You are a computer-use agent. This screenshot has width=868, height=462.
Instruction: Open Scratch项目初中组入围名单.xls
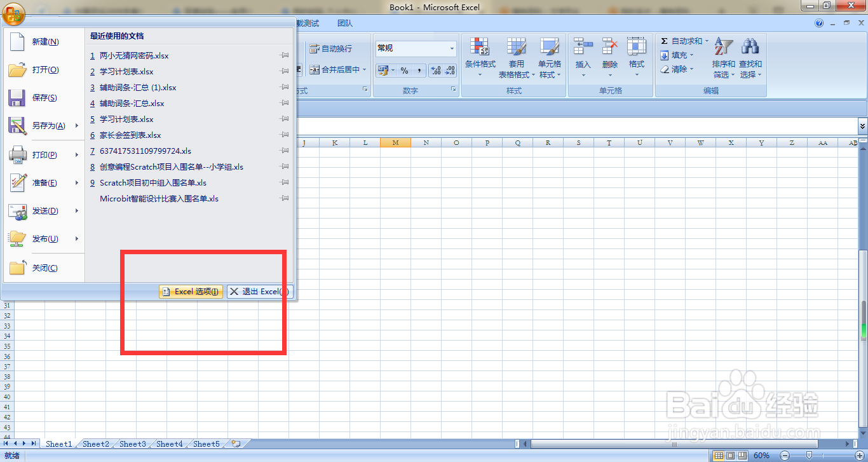[x=153, y=183]
